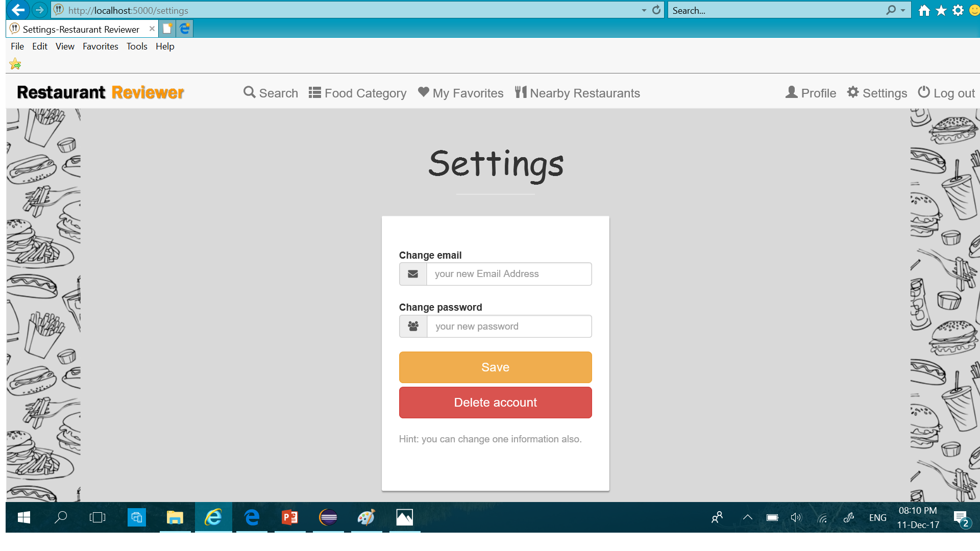Screen dimensions: 980x551
Task: Switch to Internet Explorer on taskbar
Action: pos(213,517)
